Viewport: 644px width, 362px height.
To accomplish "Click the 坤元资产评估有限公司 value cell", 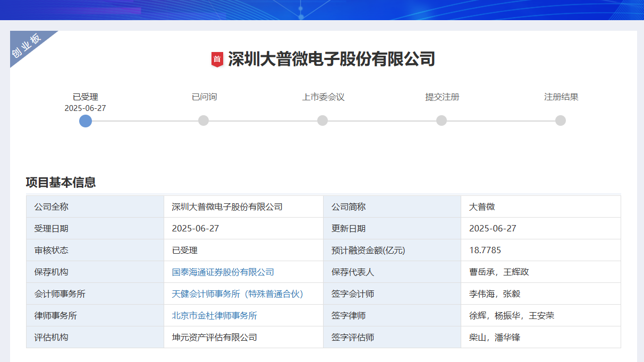I will [x=243, y=337].
